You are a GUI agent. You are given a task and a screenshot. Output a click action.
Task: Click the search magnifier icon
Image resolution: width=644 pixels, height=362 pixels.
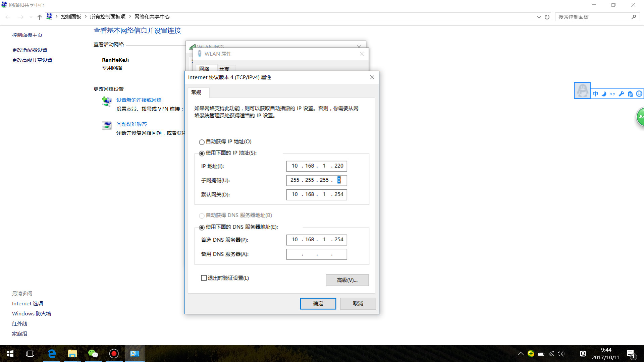click(x=634, y=17)
